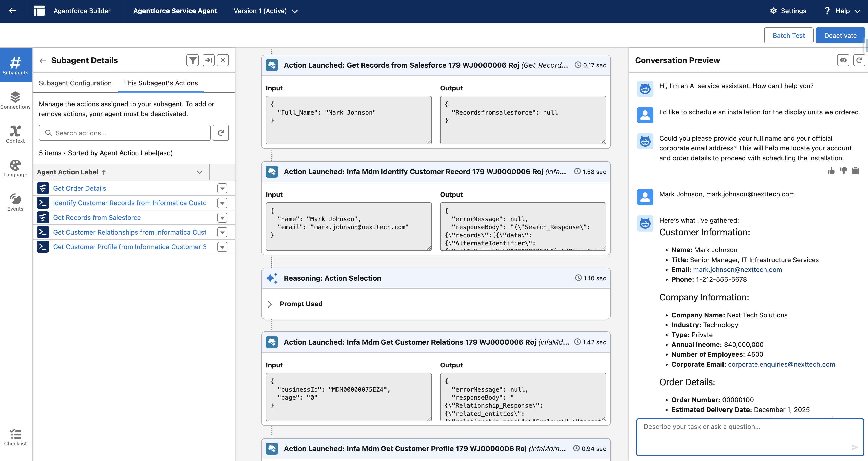Viewport: 868px width, 461px height.
Task: Click Infa Mdm Identify Customer Record step icon
Action: pyautogui.click(x=272, y=172)
